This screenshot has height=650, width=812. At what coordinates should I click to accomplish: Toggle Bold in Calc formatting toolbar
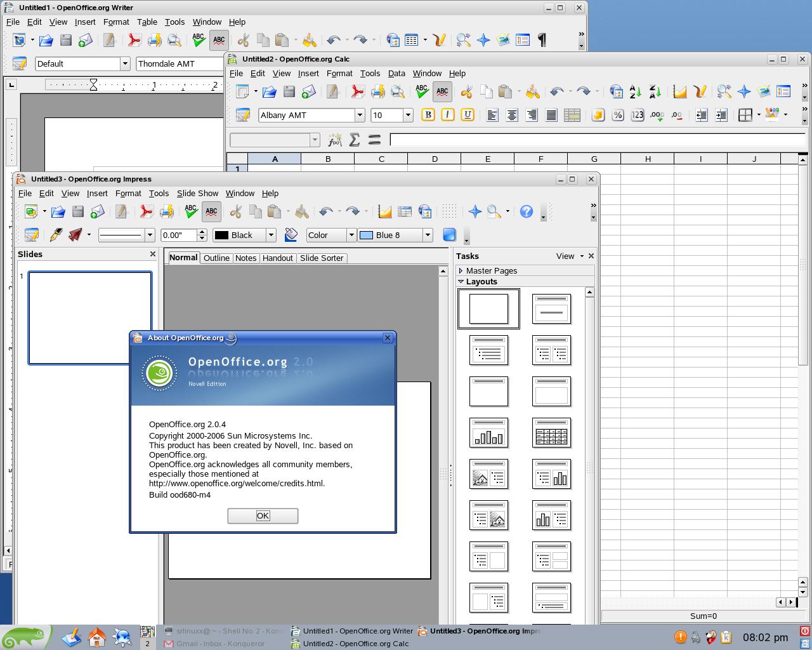pos(428,115)
